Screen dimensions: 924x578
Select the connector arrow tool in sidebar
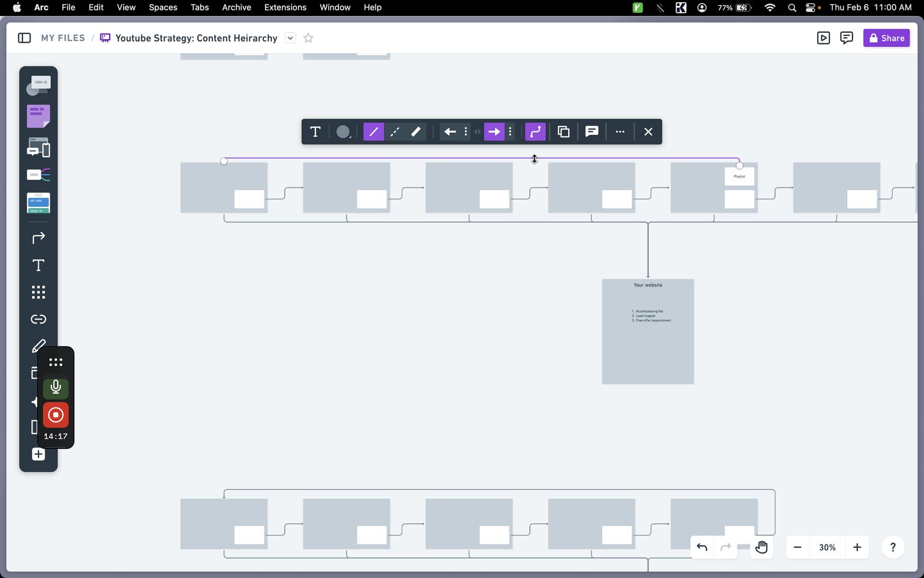(38, 238)
